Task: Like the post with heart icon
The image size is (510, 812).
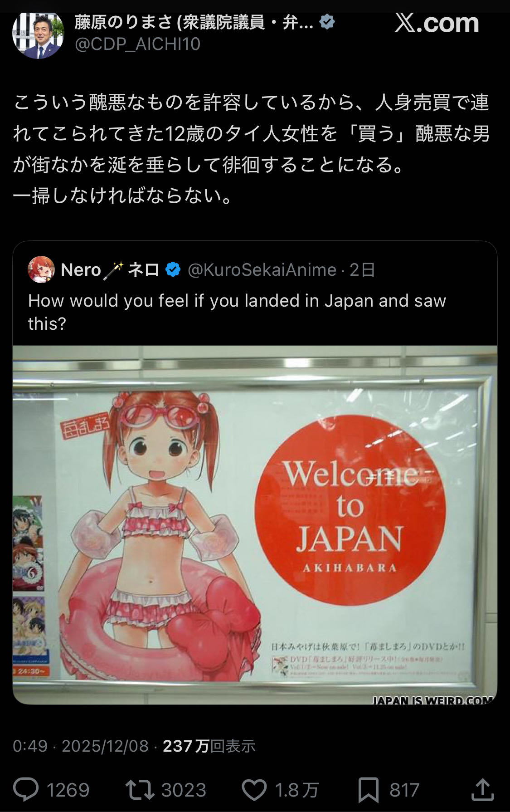Action: click(254, 790)
